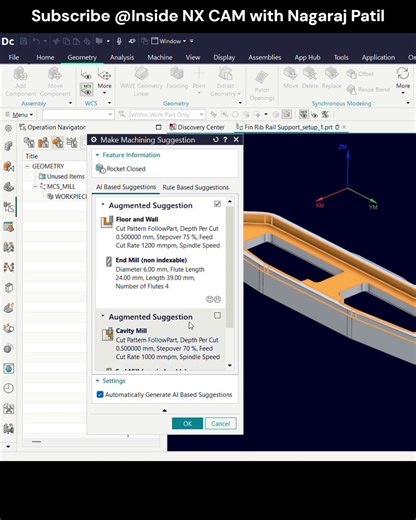Click the smiley feedback icon
This screenshot has height=520, width=416.
[x=210, y=299]
